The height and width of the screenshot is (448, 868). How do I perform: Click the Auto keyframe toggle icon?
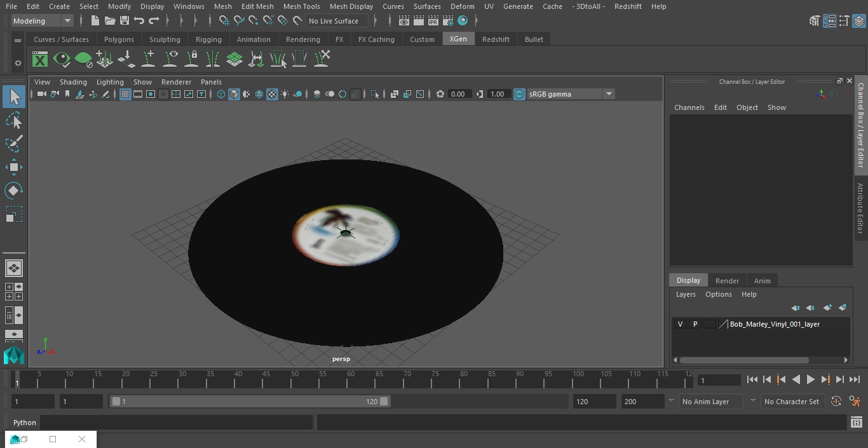836,402
